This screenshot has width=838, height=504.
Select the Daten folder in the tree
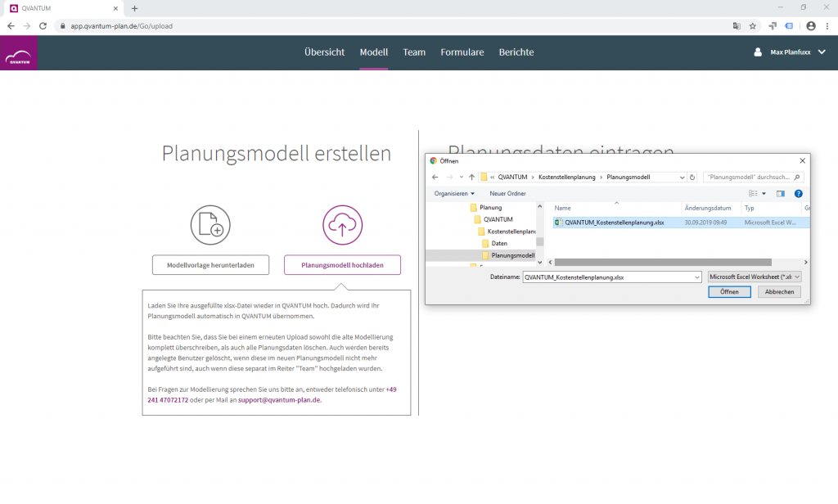click(x=494, y=243)
